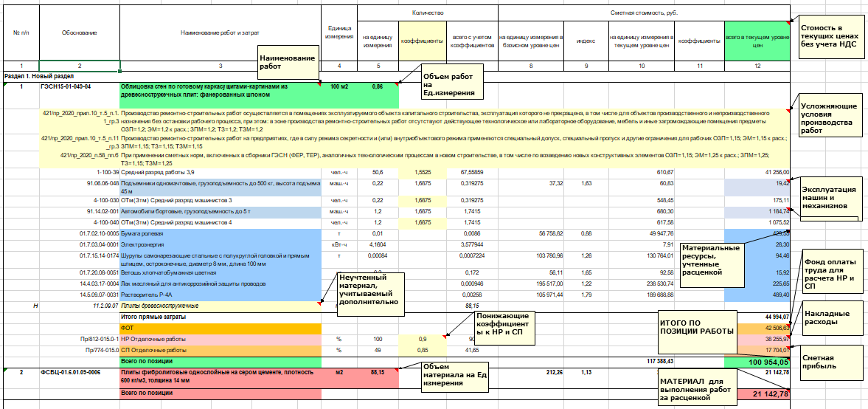Click italic 'Плиты древесностружечные' cell
Screen dimensions: 868x409
tap(221, 306)
